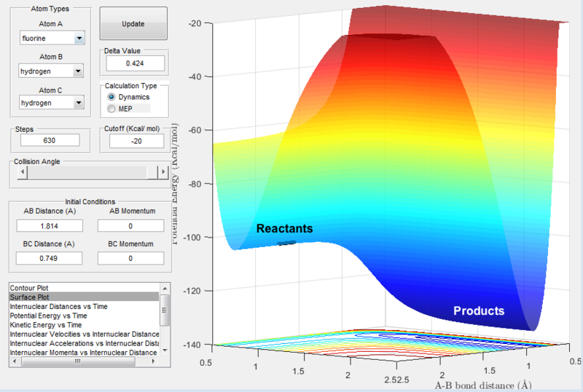The height and width of the screenshot is (392, 583).
Task: Select Internuclear Velocities vs Internuclear Distance
Action: (x=85, y=334)
